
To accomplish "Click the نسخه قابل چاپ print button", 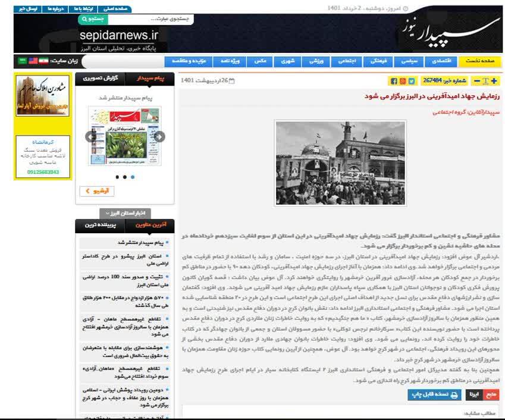I will (x=434, y=394).
